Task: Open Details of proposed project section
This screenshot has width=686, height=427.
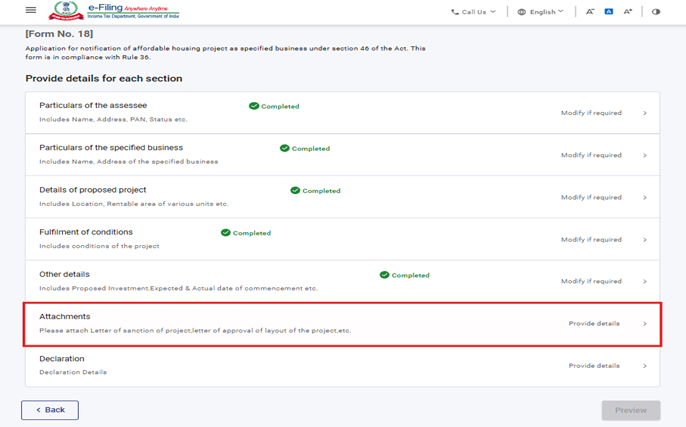Action: (x=93, y=190)
